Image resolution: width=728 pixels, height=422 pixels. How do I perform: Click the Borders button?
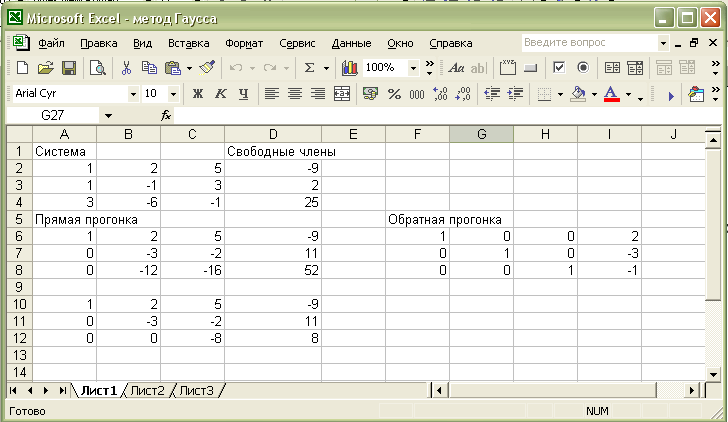(544, 94)
